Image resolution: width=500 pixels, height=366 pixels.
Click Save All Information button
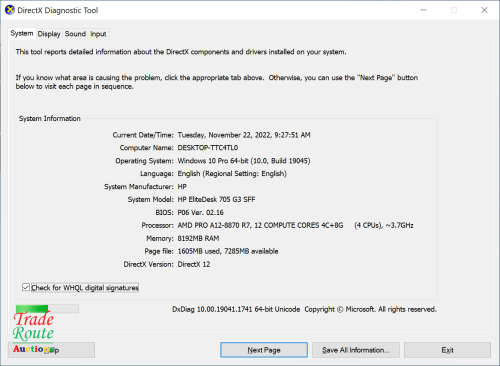(x=356, y=350)
